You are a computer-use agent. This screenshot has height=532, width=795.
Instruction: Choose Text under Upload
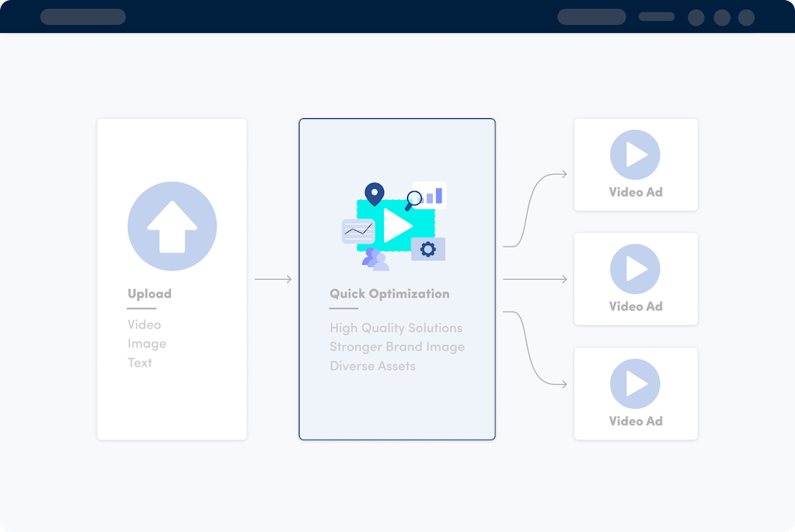click(140, 362)
